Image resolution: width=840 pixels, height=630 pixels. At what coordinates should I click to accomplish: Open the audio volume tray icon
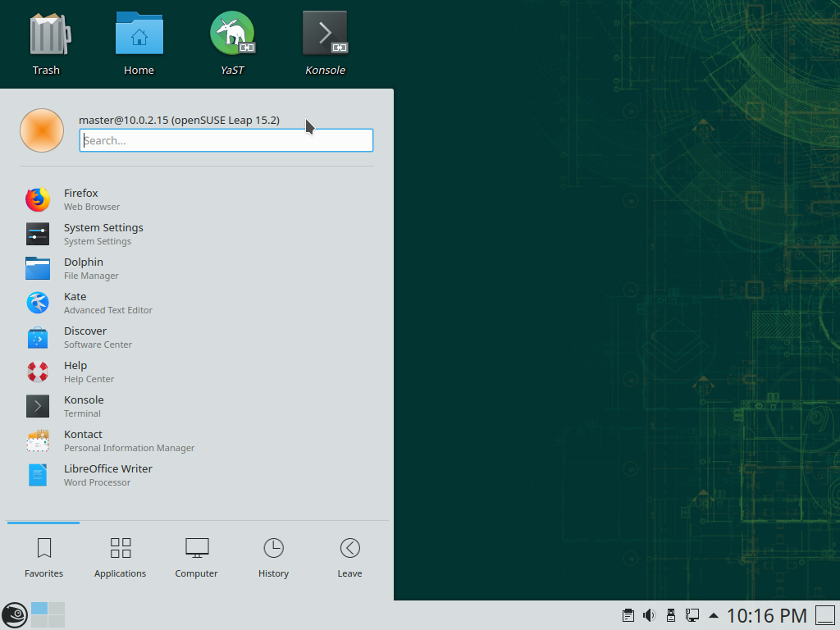(650, 615)
